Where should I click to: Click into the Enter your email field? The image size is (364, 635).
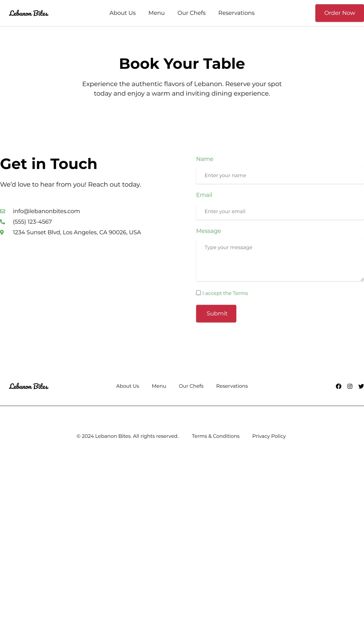point(279,211)
